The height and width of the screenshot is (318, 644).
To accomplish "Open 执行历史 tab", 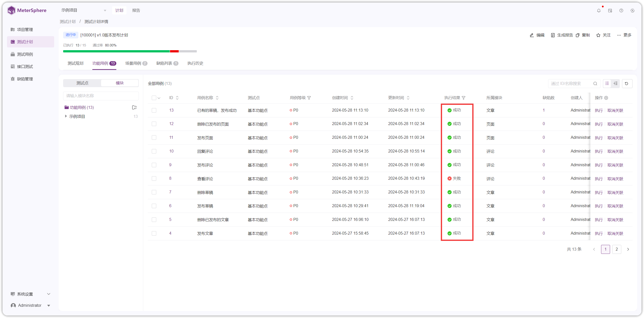I will (195, 63).
